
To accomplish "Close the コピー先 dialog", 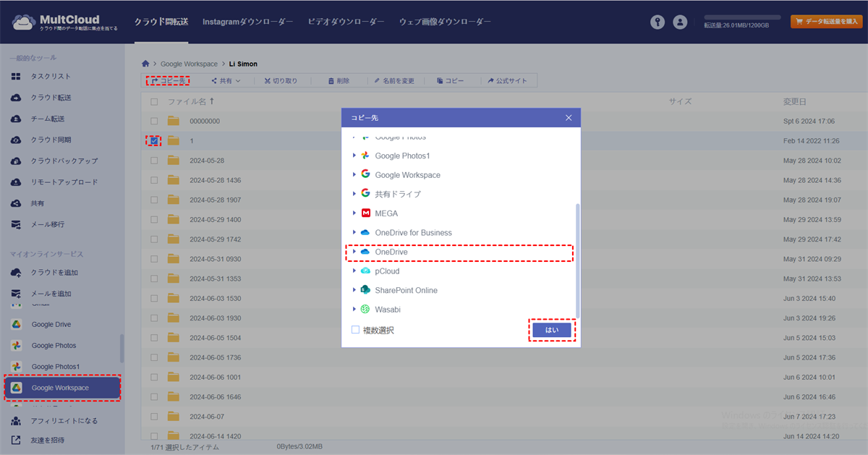I will 569,117.
